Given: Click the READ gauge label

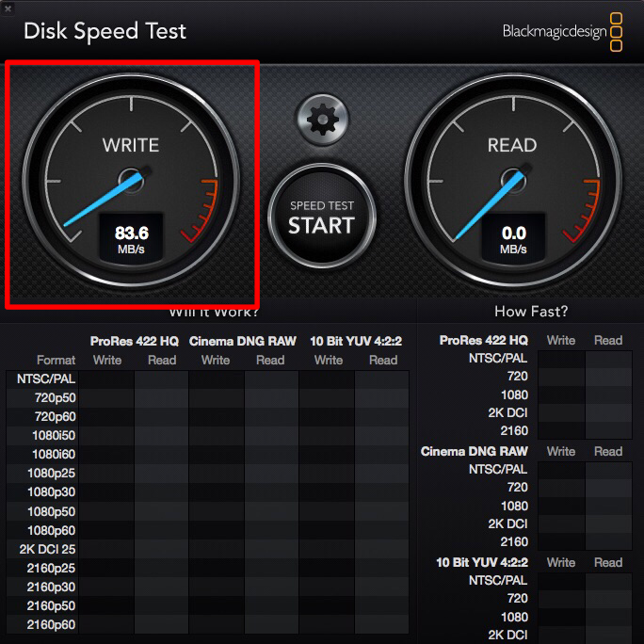Looking at the screenshot, I should coord(512,145).
